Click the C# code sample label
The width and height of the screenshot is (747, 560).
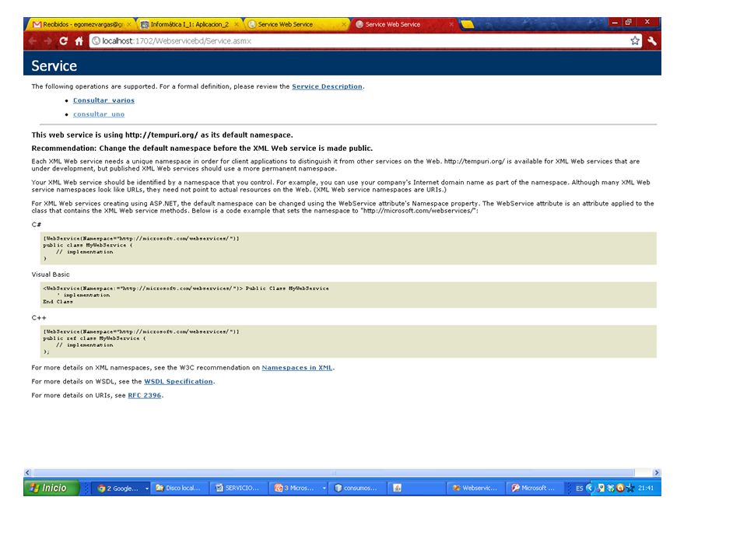37,224
